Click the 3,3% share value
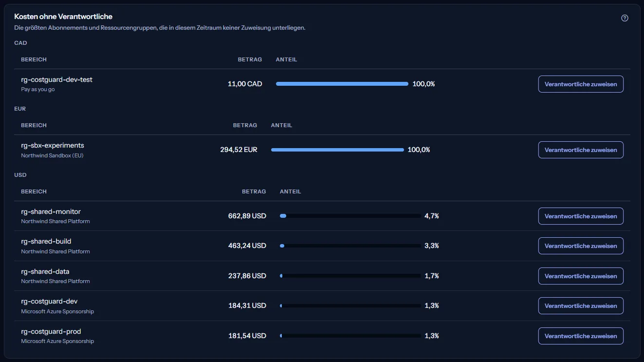This screenshot has height=362, width=644. pyautogui.click(x=432, y=246)
